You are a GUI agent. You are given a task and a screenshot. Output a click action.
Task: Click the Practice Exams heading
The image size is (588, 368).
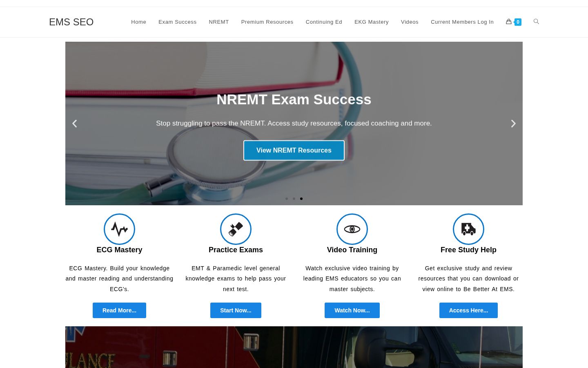[x=236, y=250]
